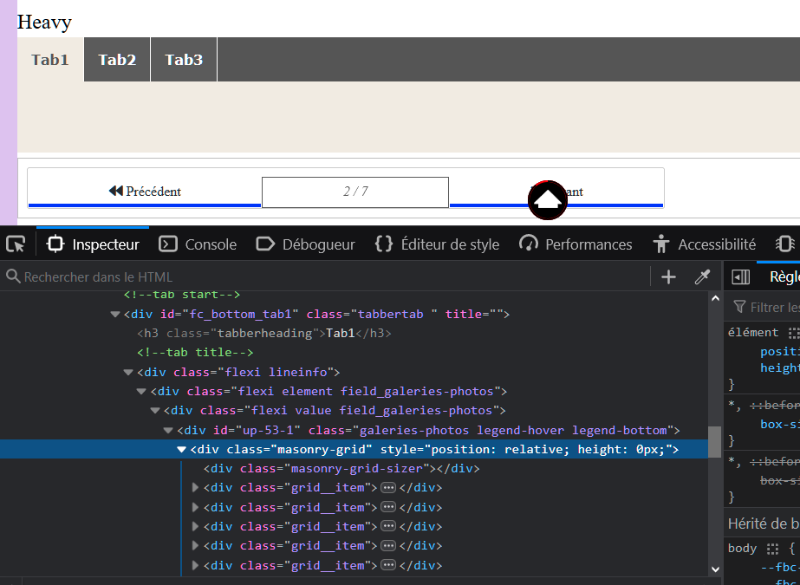The width and height of the screenshot is (800, 585).
Task: Collapse the selected masonry-grid div
Action: click(182, 449)
